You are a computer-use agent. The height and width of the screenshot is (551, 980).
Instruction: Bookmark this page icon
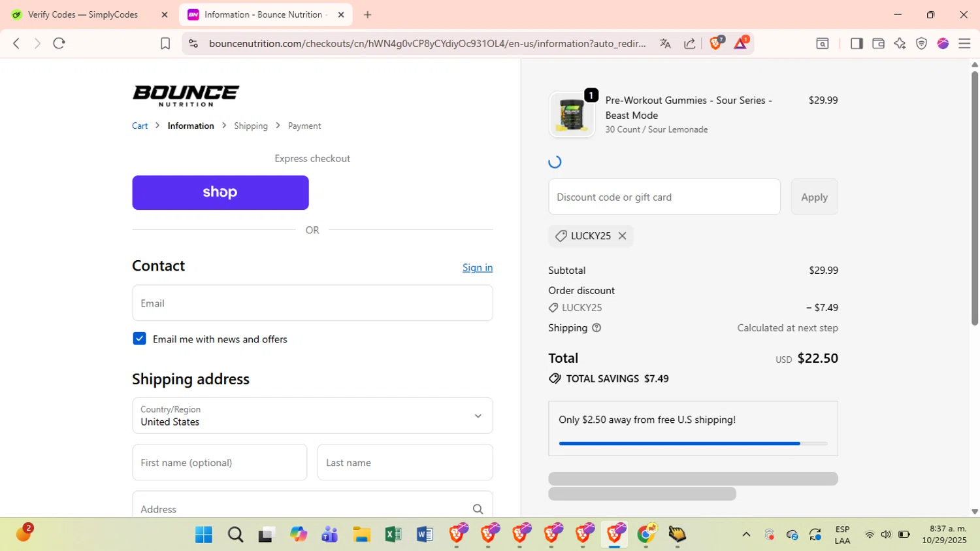pyautogui.click(x=165, y=43)
